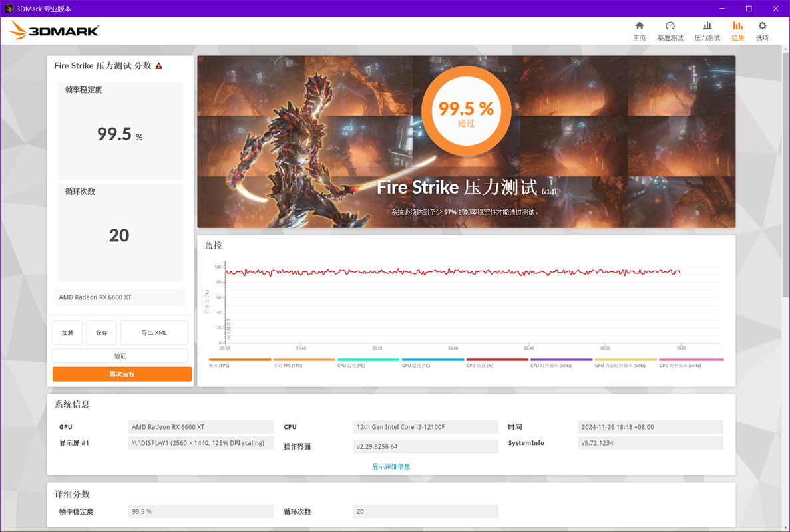
Task: Click the 3DMark title bar app icon
Action: coord(9,9)
